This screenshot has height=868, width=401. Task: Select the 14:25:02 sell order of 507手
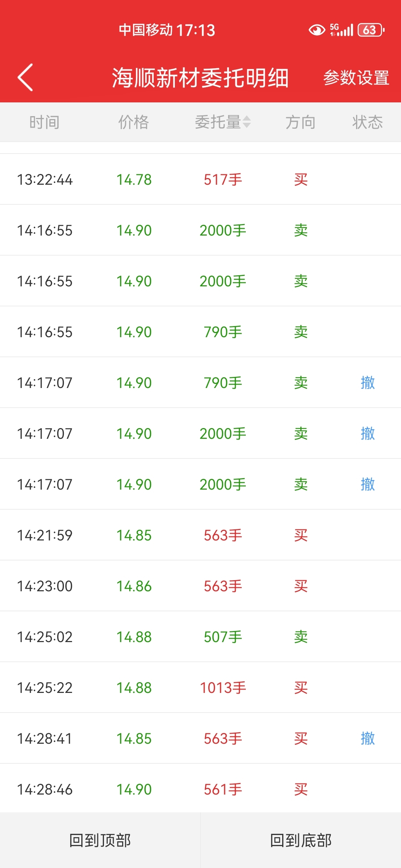tap(200, 637)
